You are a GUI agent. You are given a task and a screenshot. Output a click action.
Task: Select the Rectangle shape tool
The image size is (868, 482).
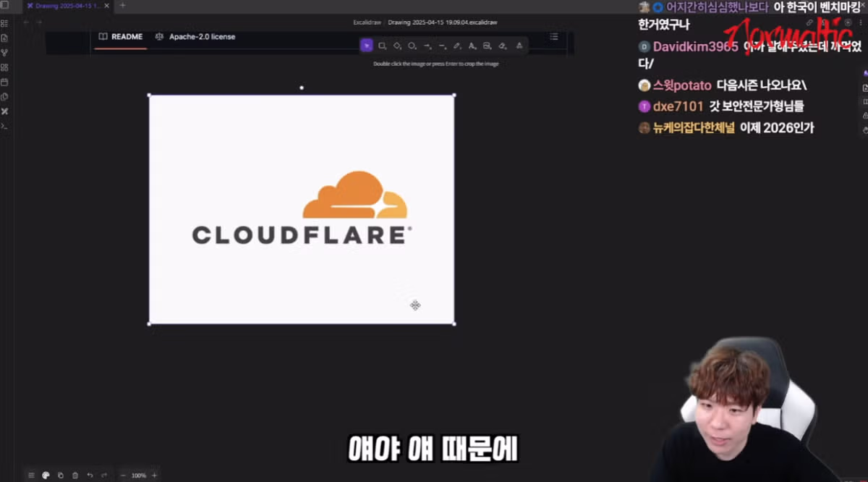click(x=382, y=46)
